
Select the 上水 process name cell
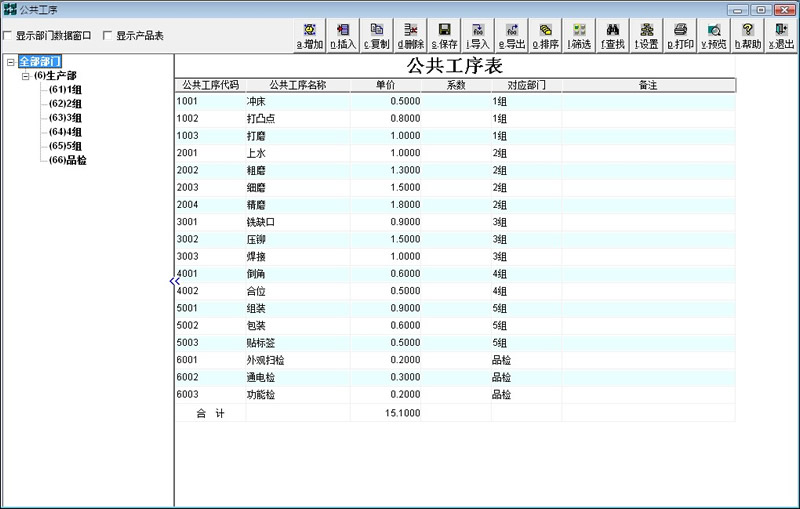[298, 153]
